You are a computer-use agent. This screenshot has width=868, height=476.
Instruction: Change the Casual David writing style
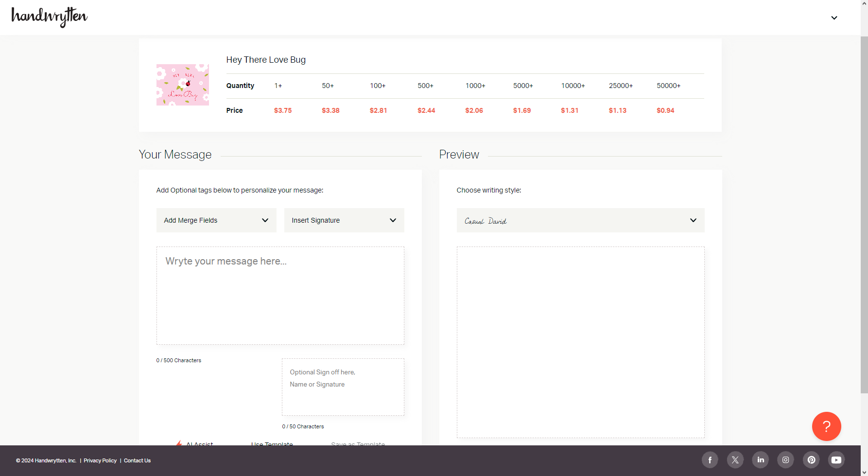[580, 220]
